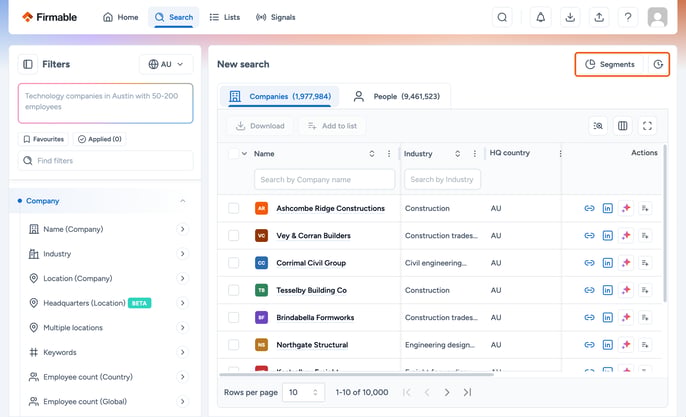
Task: Expand Name (Company) filter
Action: 182,229
